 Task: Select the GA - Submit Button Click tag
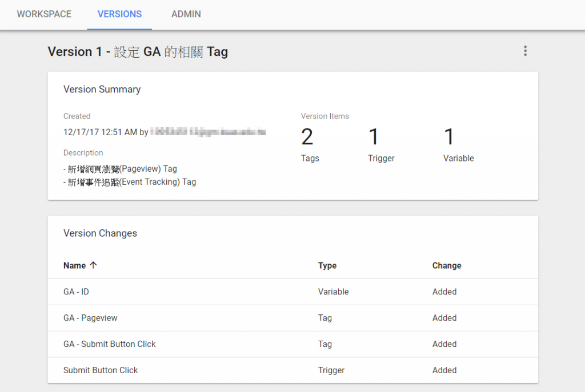click(110, 344)
